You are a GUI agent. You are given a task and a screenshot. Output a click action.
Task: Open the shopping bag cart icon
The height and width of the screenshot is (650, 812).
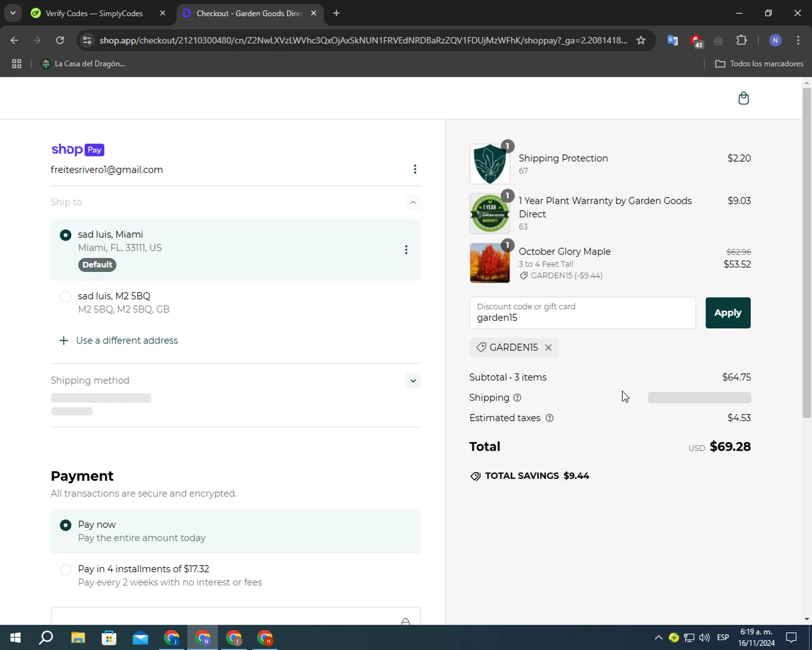coord(743,98)
